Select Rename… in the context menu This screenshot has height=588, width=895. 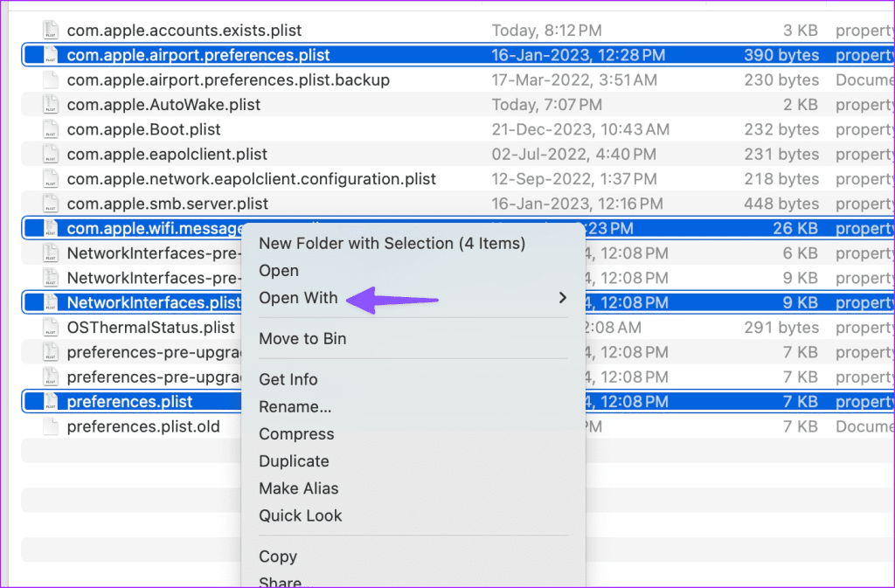coord(295,407)
